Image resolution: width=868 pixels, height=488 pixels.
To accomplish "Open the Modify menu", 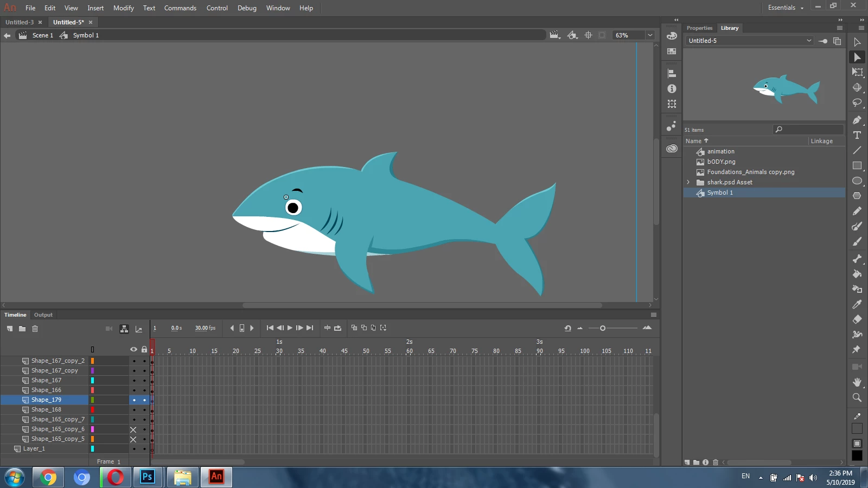I will [x=123, y=8].
